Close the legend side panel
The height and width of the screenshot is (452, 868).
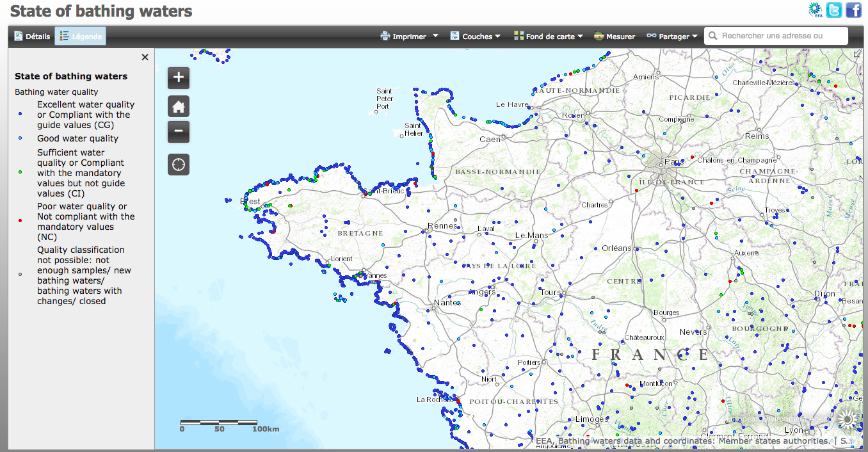145,57
